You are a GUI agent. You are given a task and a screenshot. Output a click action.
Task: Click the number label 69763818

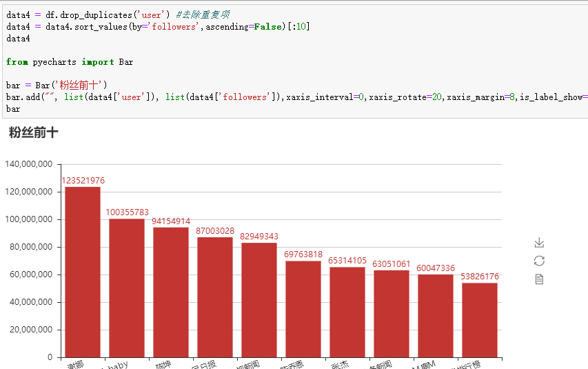tap(303, 255)
